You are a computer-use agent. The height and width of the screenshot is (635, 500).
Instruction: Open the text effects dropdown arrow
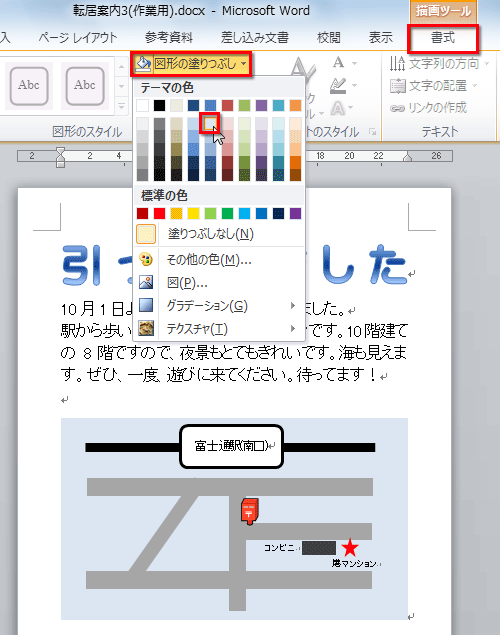351,108
